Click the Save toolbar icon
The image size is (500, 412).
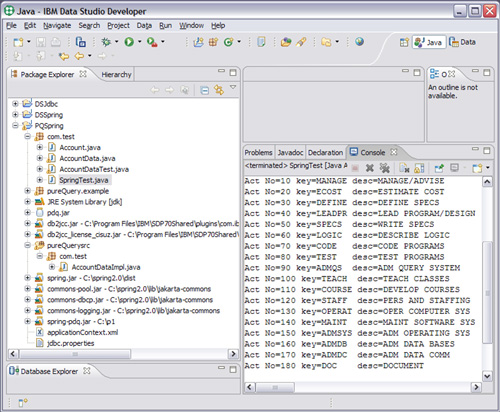click(x=41, y=42)
